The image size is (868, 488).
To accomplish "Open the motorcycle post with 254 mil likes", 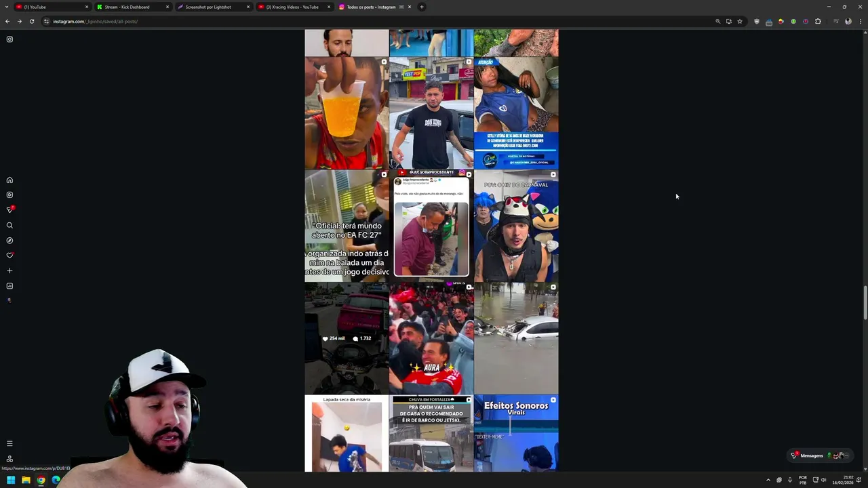I will (x=347, y=338).
